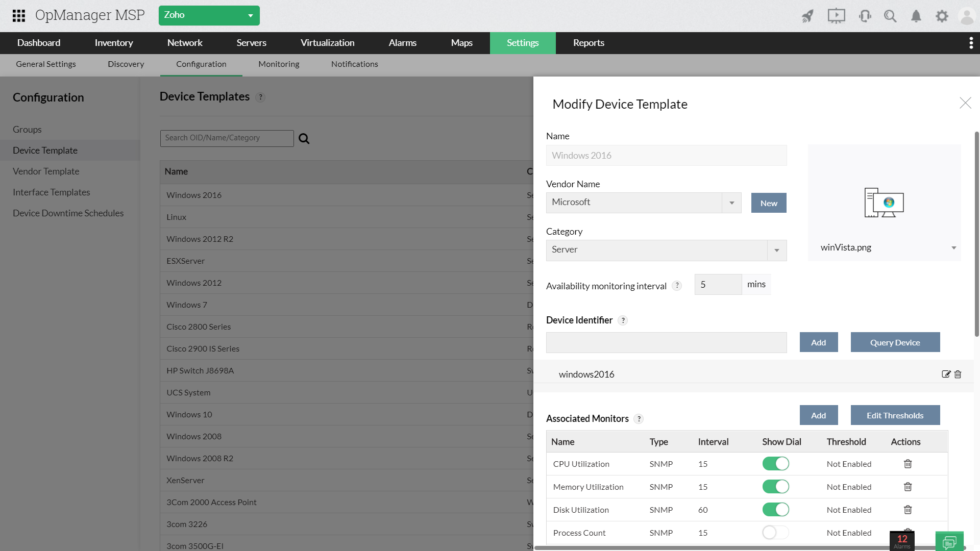Screen dimensions: 980x551
Task: Open the Alarms main menu
Action: pos(402,43)
